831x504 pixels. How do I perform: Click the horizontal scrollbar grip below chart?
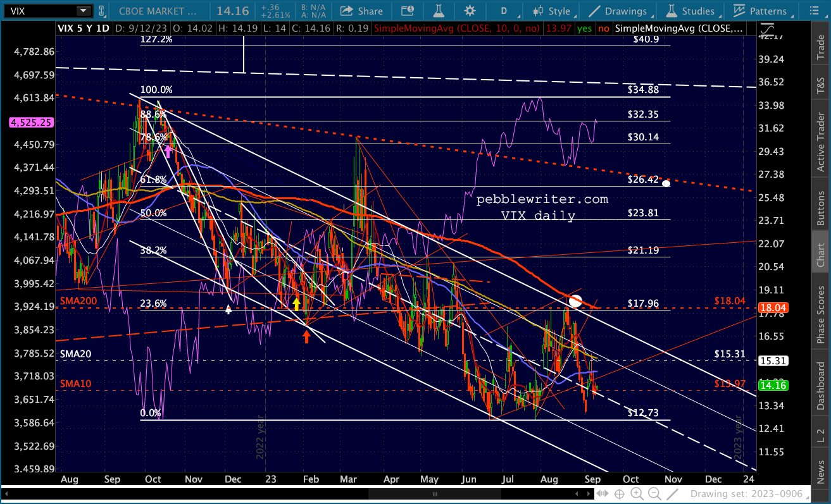[435, 493]
